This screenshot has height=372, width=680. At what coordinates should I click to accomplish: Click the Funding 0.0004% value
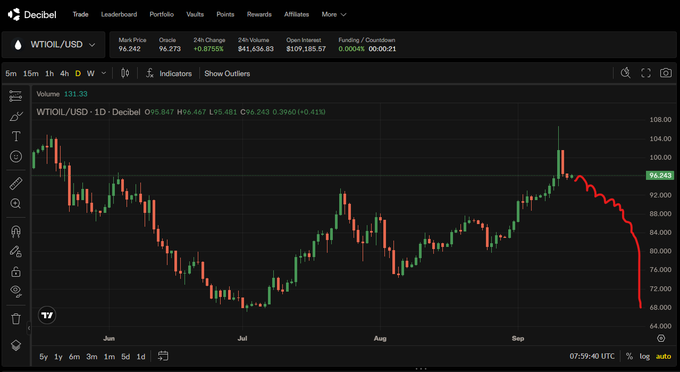tap(351, 49)
